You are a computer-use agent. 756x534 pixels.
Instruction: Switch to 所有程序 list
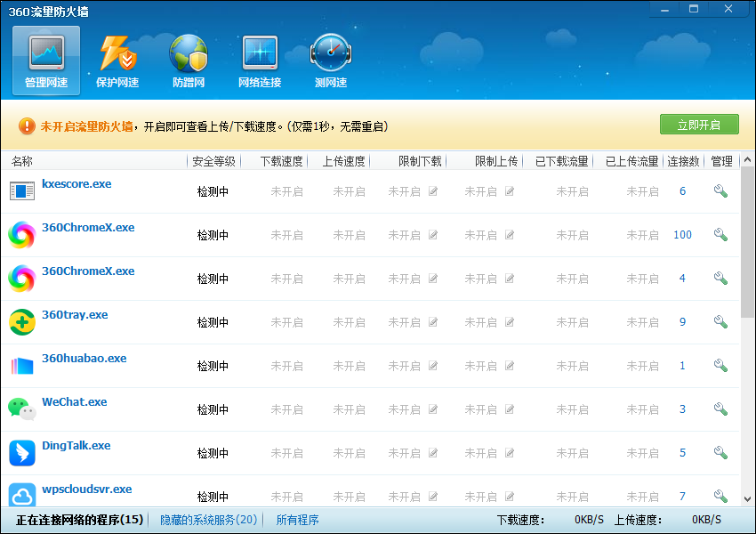point(297,520)
